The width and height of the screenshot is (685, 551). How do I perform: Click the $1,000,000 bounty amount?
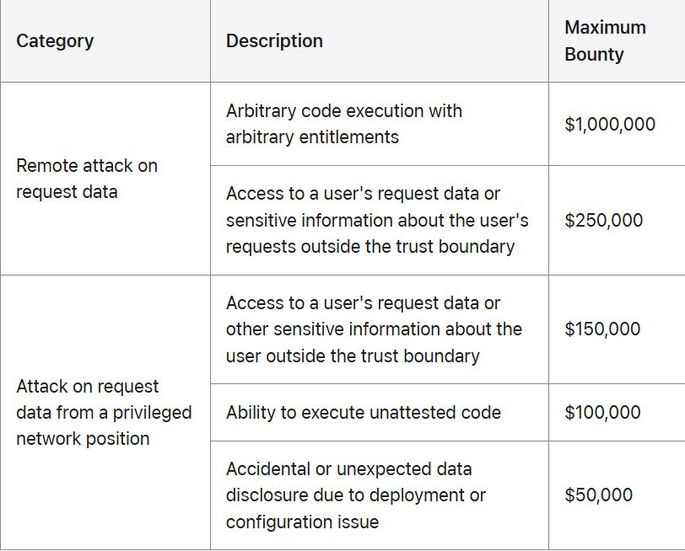(x=610, y=124)
